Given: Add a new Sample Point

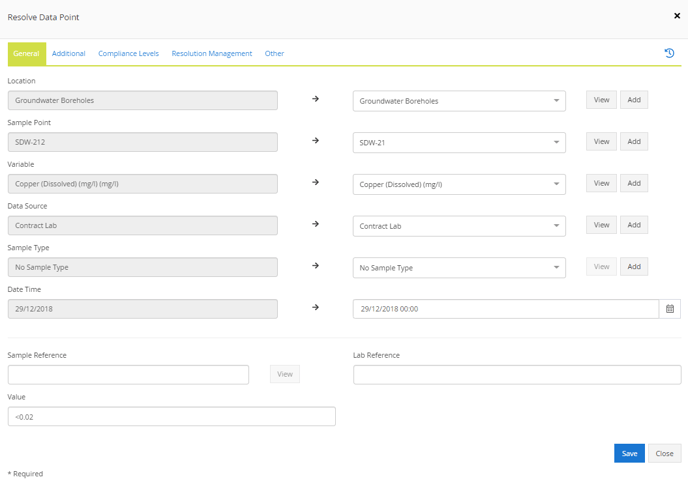Looking at the screenshot, I should (634, 142).
